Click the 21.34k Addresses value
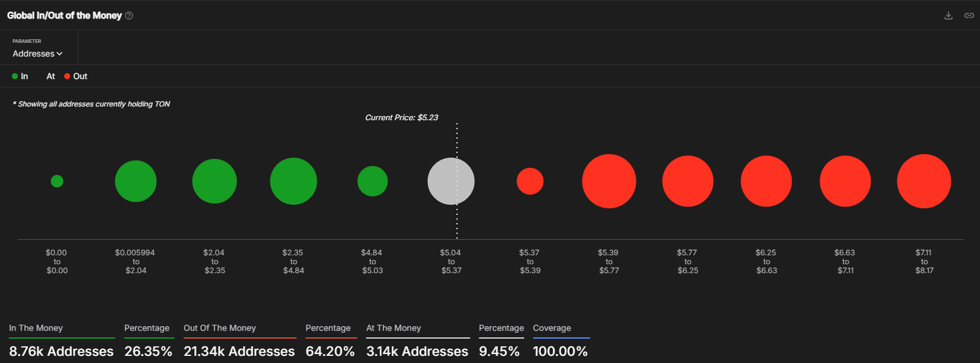The height and width of the screenshot is (363, 980). tap(240, 351)
